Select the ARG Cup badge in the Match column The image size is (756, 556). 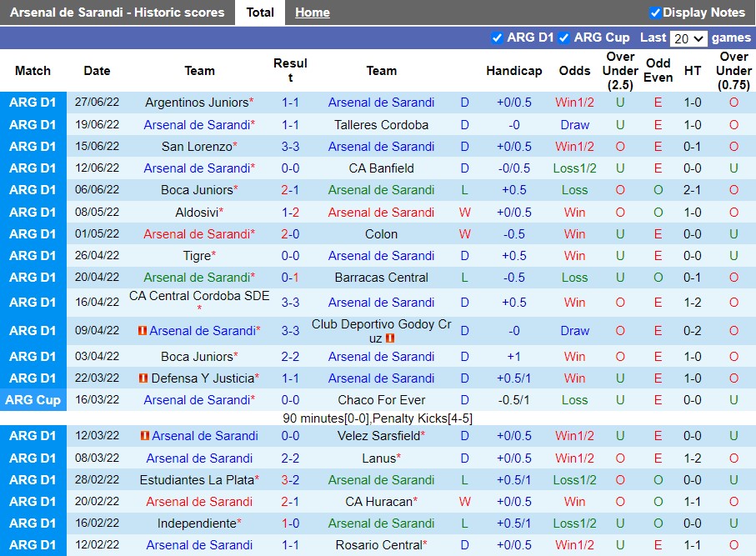(33, 400)
